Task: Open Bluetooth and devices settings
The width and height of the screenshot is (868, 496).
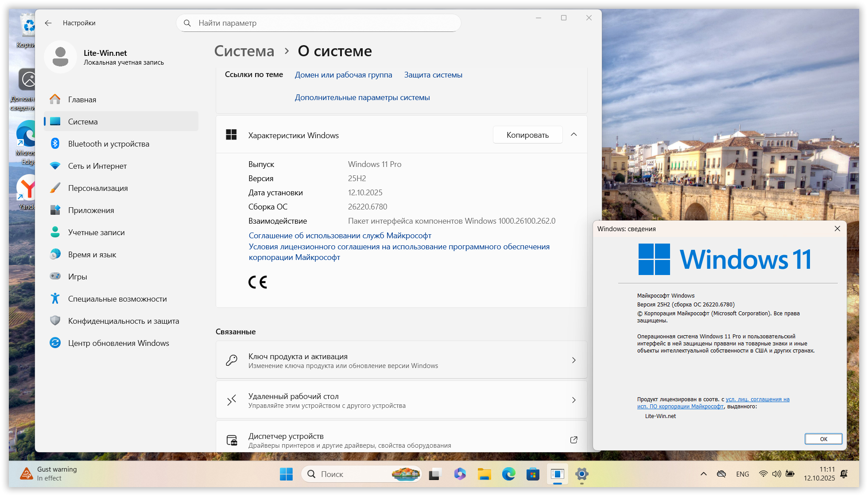Action: pos(108,144)
